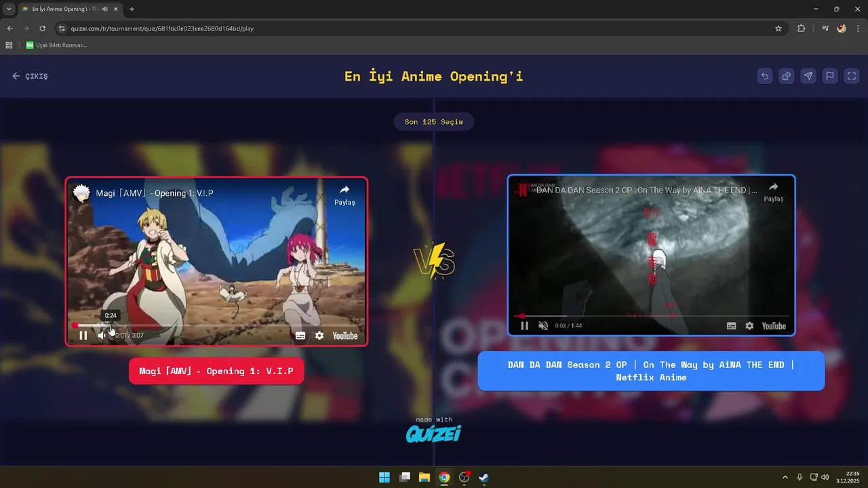Click the Magi video channel avatar
This screenshot has height=488, width=868.
click(x=81, y=193)
